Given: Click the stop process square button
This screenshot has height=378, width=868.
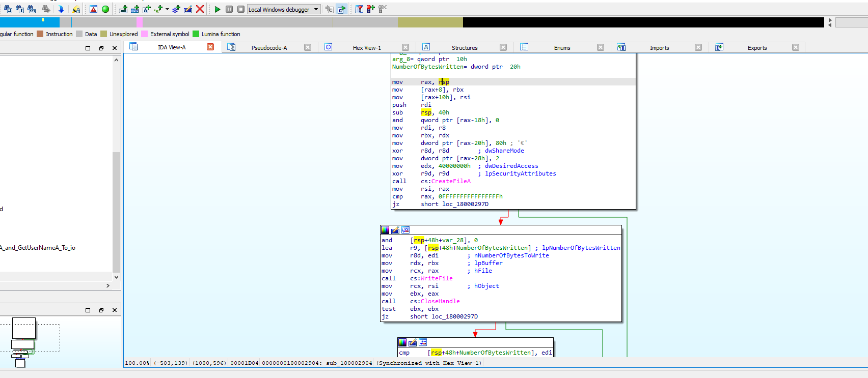Looking at the screenshot, I should tap(241, 9).
